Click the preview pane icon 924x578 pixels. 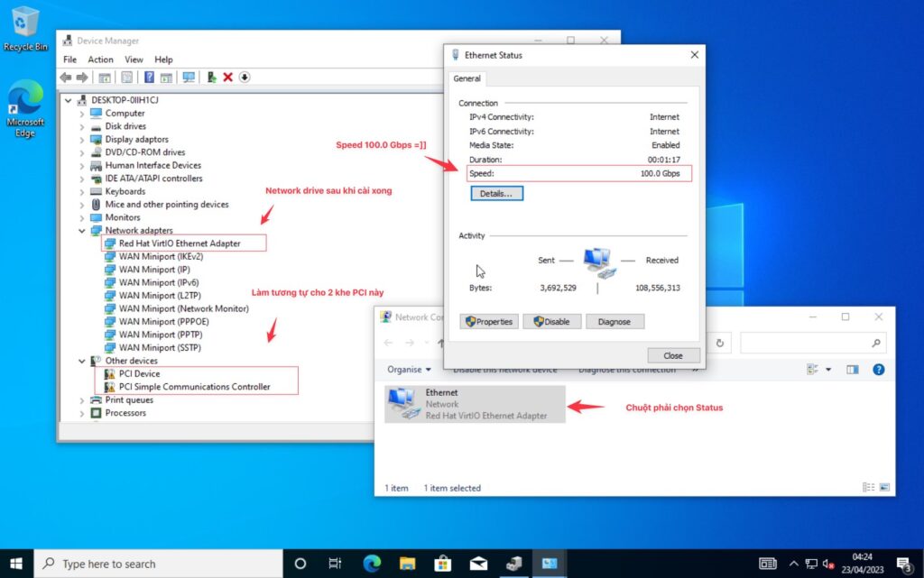click(852, 370)
